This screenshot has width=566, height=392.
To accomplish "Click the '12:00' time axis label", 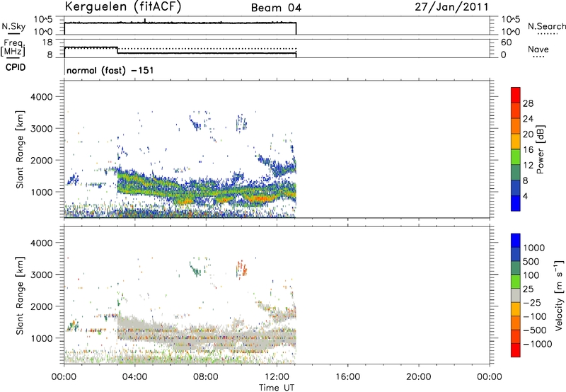I will pyautogui.click(x=277, y=377).
